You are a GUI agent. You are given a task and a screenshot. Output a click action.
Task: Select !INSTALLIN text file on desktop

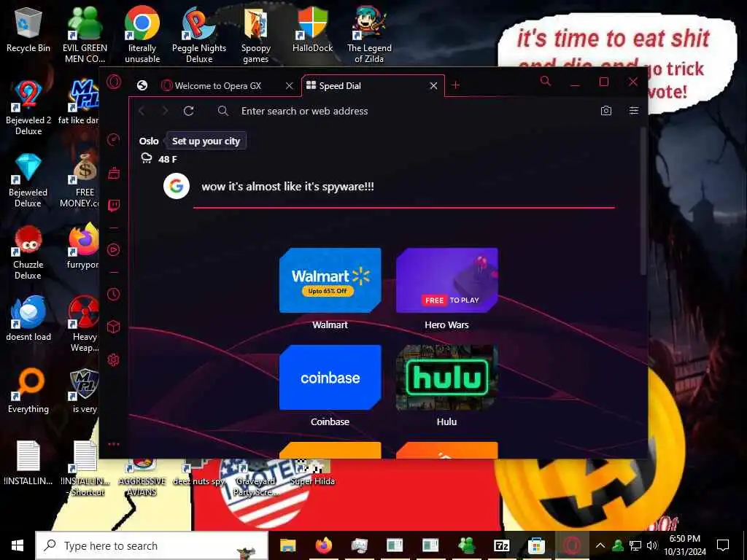(x=28, y=463)
